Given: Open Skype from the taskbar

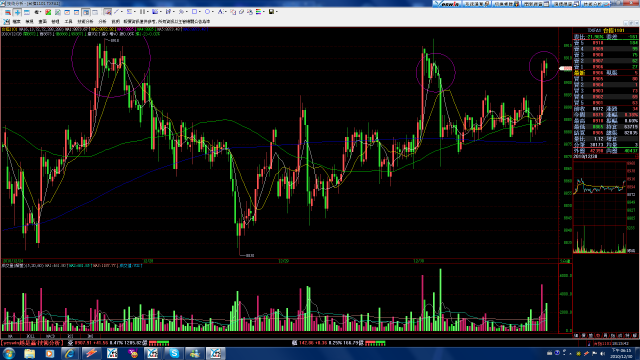Looking at the screenshot, I should (174, 353).
